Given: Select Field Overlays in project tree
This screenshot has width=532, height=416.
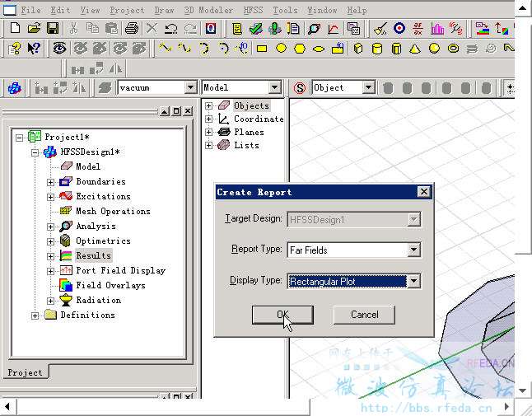Looking at the screenshot, I should [x=110, y=285].
